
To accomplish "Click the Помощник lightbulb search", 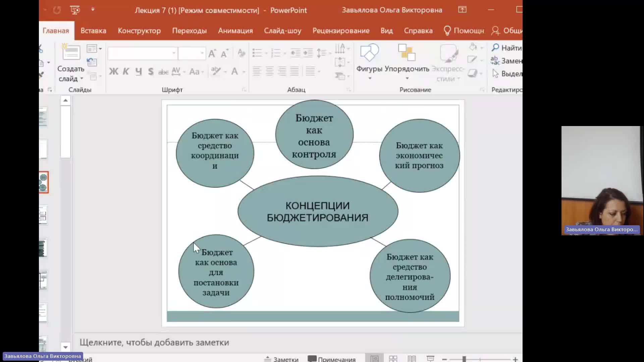I will click(464, 31).
